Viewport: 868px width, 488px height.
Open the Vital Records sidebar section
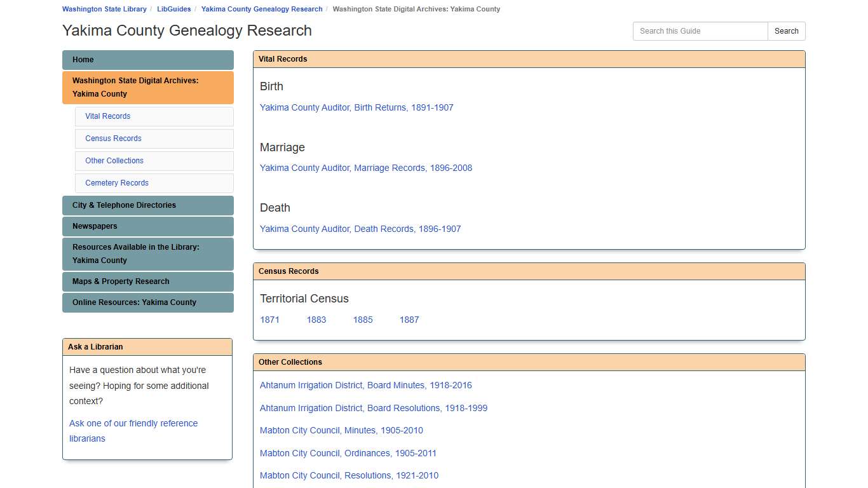[x=107, y=116]
